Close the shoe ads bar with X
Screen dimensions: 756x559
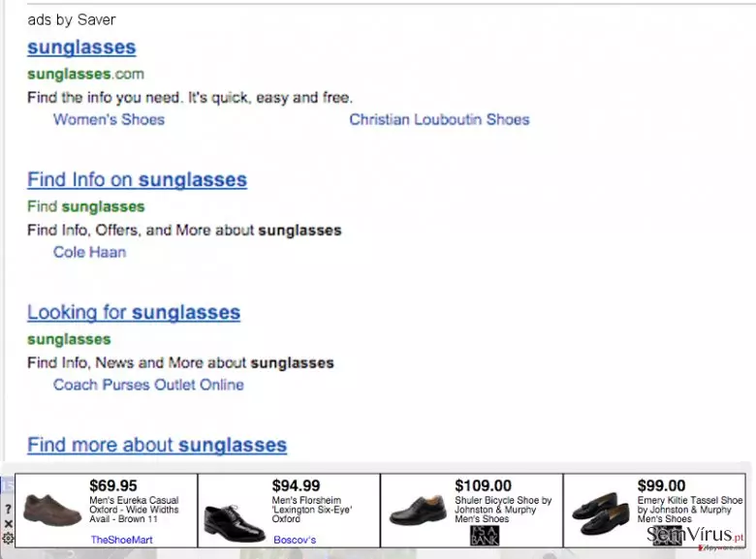tap(8, 524)
